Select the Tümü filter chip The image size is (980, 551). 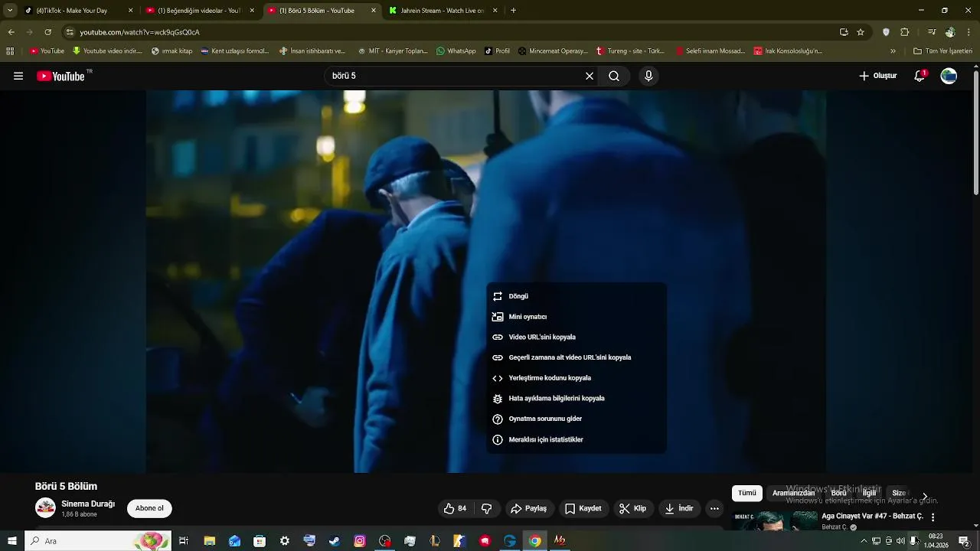747,494
